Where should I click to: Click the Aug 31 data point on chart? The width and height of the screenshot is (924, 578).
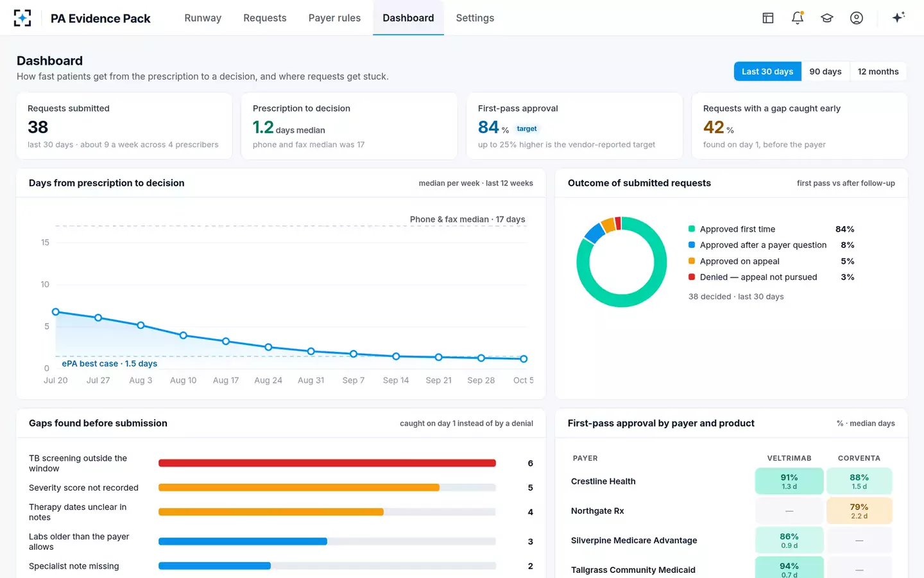click(311, 351)
